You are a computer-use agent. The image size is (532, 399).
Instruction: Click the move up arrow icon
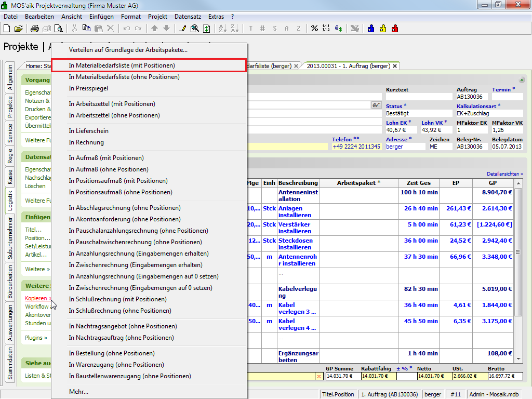tap(154, 29)
